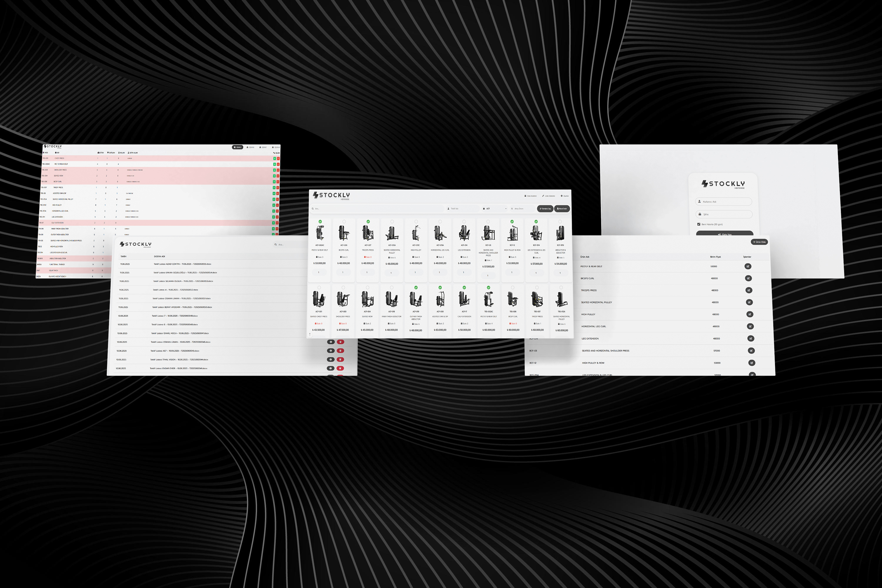Delete the ENSAR EYİER offer file
Image resolution: width=882 pixels, height=588 pixels.
(340, 368)
